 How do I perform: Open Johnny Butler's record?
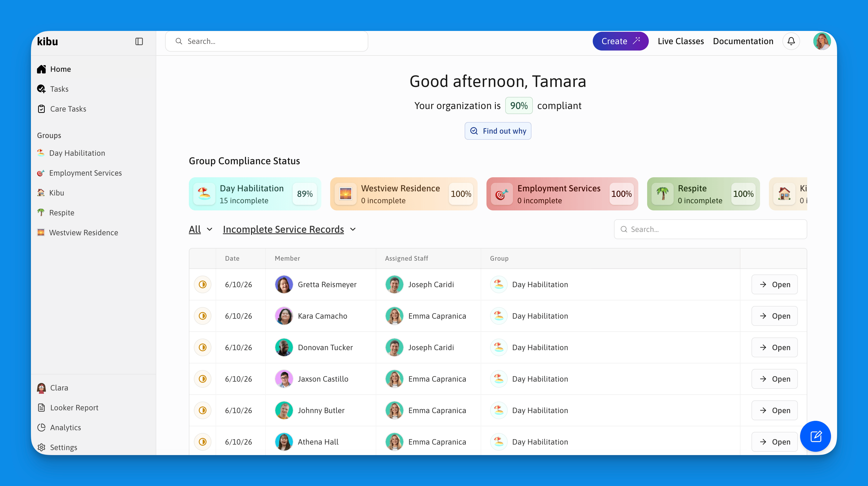(x=774, y=410)
